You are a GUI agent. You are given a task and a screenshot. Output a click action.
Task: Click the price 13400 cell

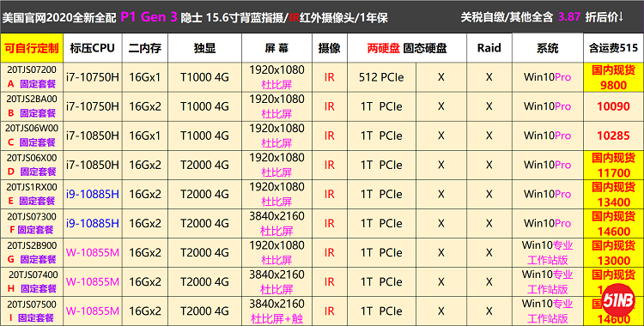[614, 194]
